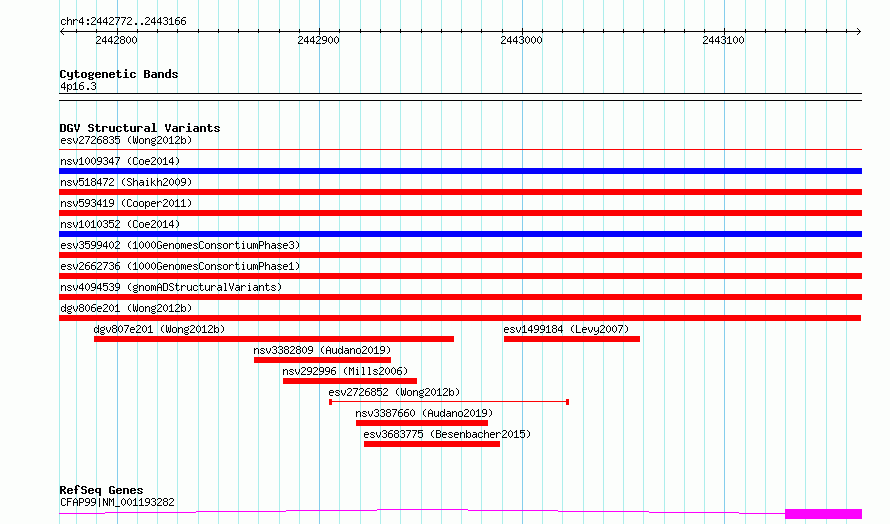Click the DGV Structural Variants track title
890x524 pixels.
[x=140, y=128]
